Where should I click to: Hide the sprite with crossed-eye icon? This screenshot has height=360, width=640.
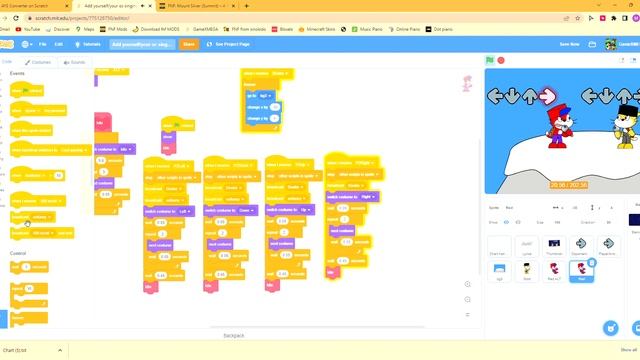pos(518,222)
